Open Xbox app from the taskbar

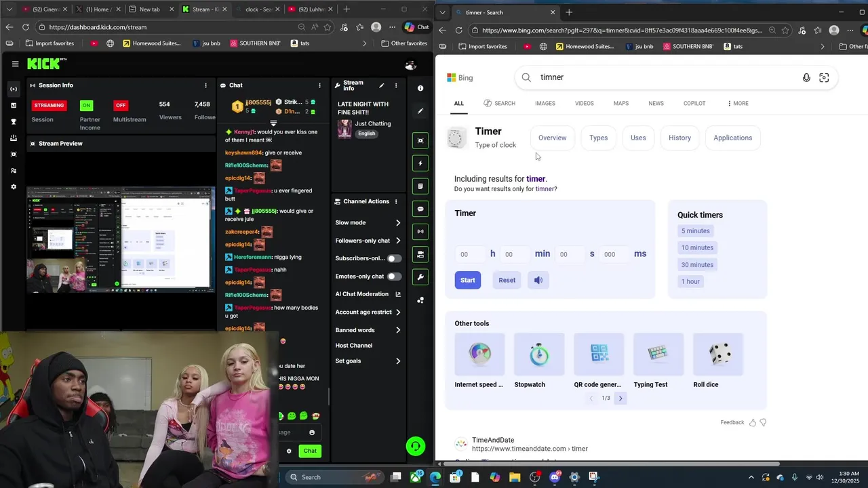pos(415,477)
